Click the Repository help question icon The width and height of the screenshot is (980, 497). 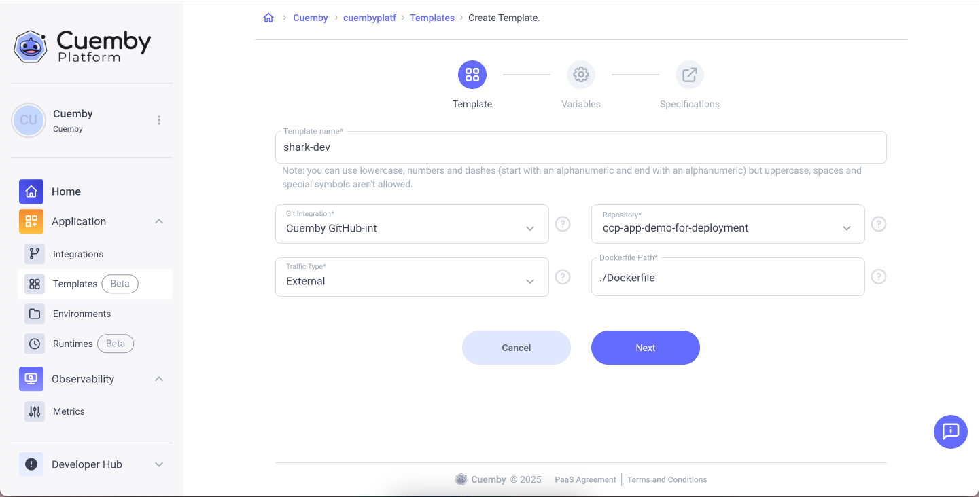(879, 224)
